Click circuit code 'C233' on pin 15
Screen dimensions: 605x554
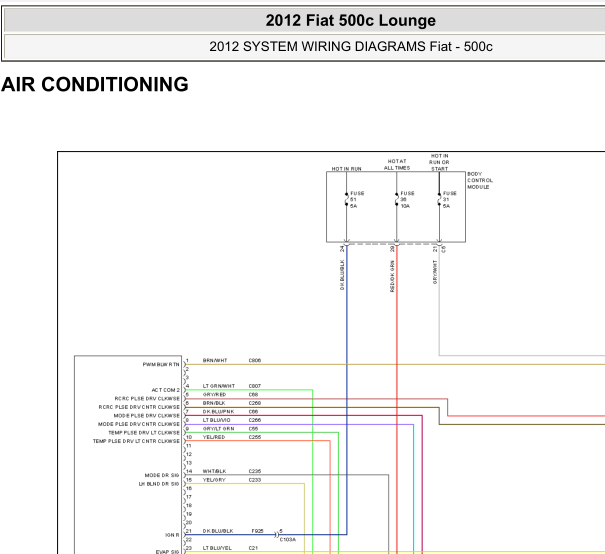click(255, 480)
